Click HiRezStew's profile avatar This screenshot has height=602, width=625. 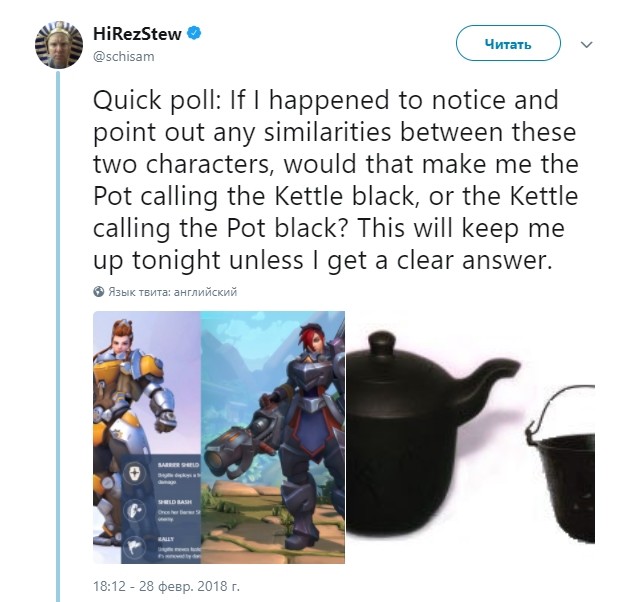click(x=59, y=45)
